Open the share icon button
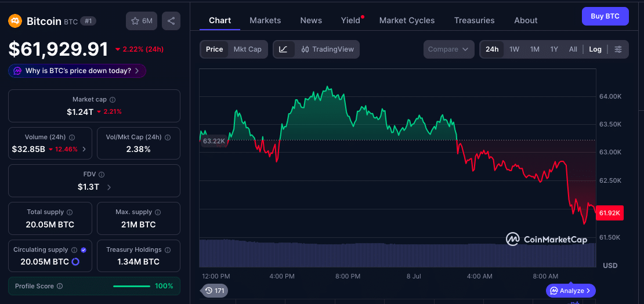This screenshot has height=304, width=644. click(x=171, y=21)
